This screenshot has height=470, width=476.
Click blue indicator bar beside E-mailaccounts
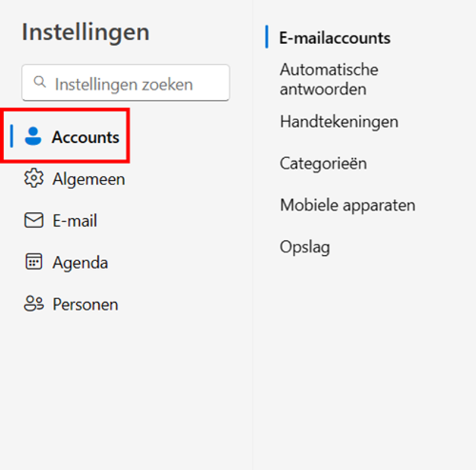click(x=267, y=37)
